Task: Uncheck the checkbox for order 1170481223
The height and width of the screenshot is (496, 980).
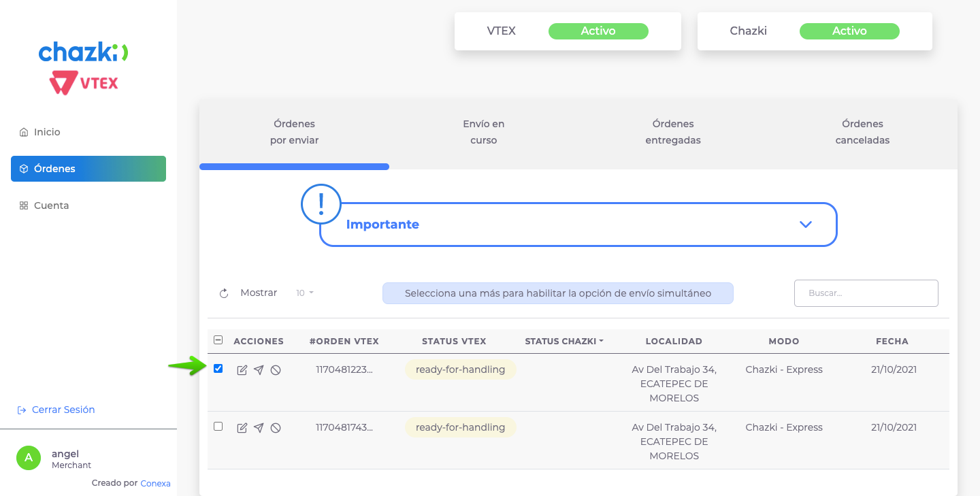Action: pyautogui.click(x=218, y=369)
